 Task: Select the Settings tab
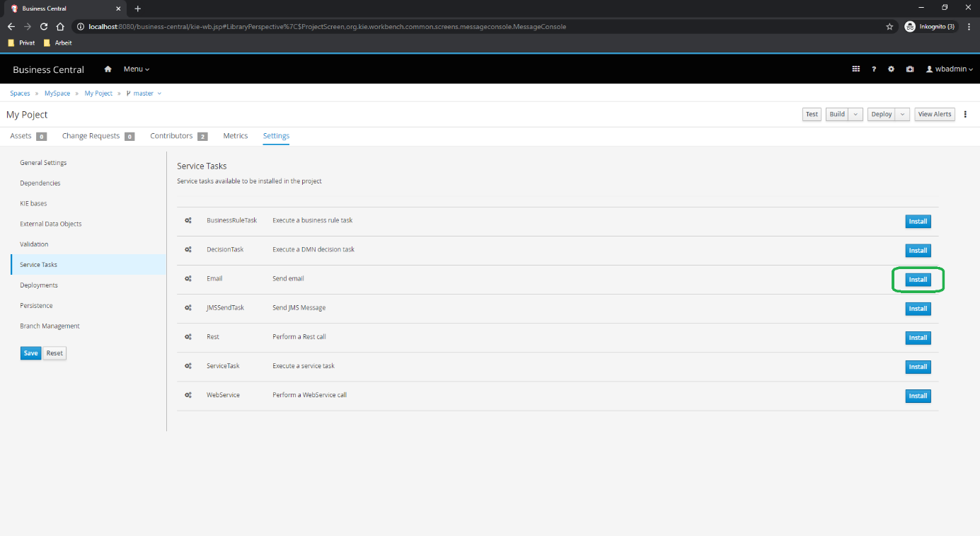pyautogui.click(x=276, y=136)
